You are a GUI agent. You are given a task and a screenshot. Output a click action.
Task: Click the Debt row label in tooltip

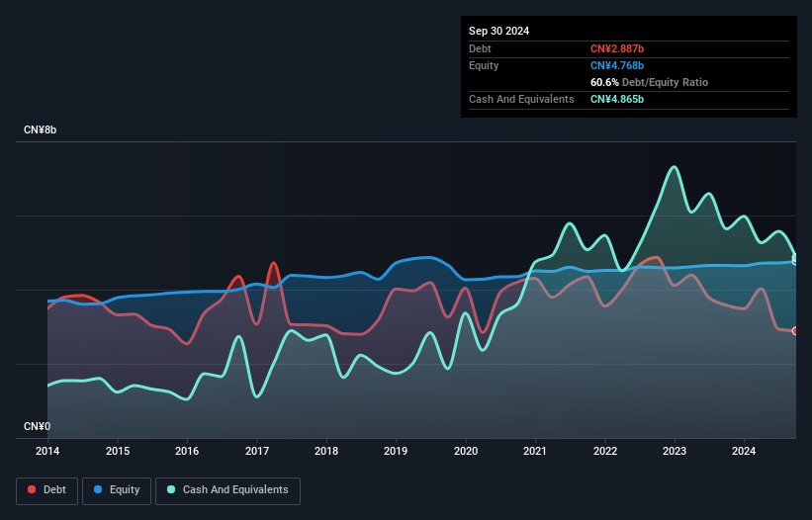480,48
